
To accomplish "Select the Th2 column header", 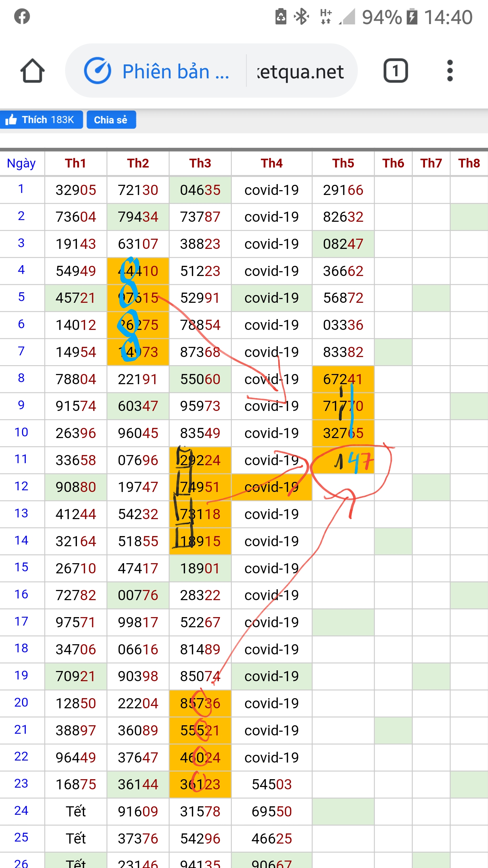I will (138, 163).
